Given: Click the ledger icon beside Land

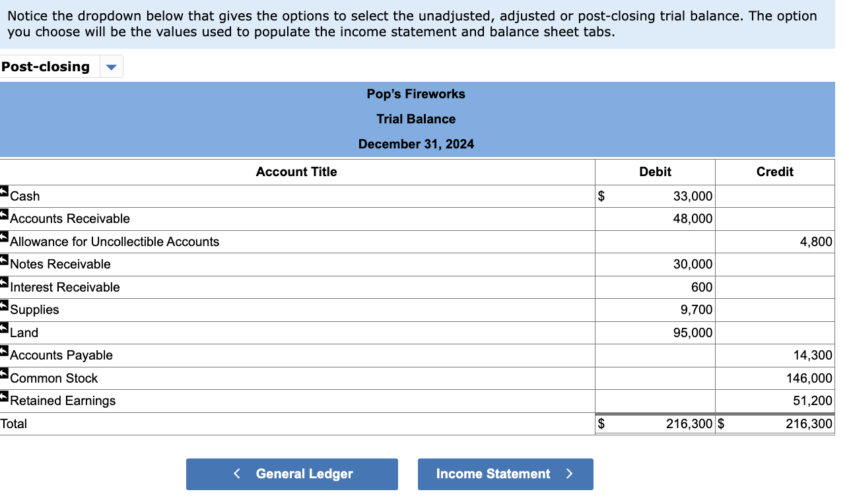Looking at the screenshot, I should click(x=3, y=328).
